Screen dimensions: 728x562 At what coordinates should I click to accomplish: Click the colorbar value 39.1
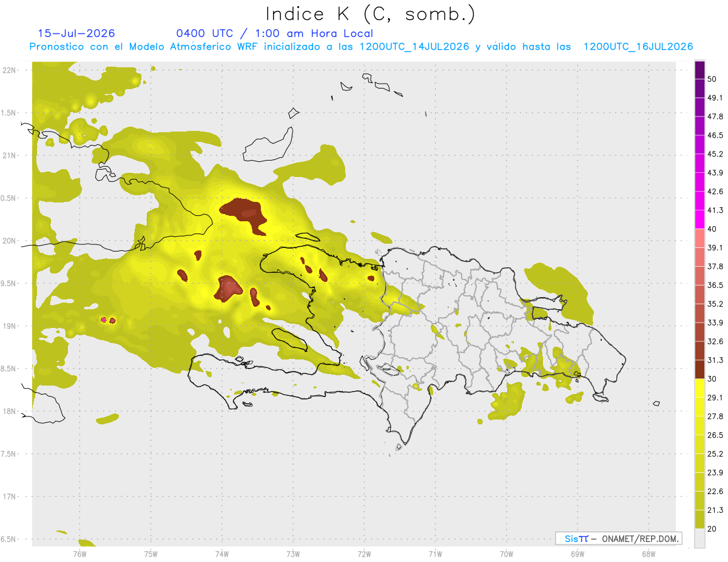[x=715, y=247]
